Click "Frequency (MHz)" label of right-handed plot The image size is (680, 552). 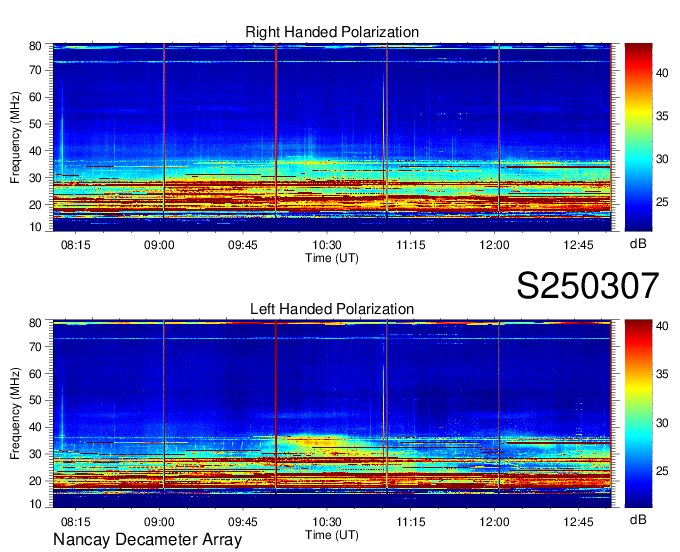click(x=15, y=137)
